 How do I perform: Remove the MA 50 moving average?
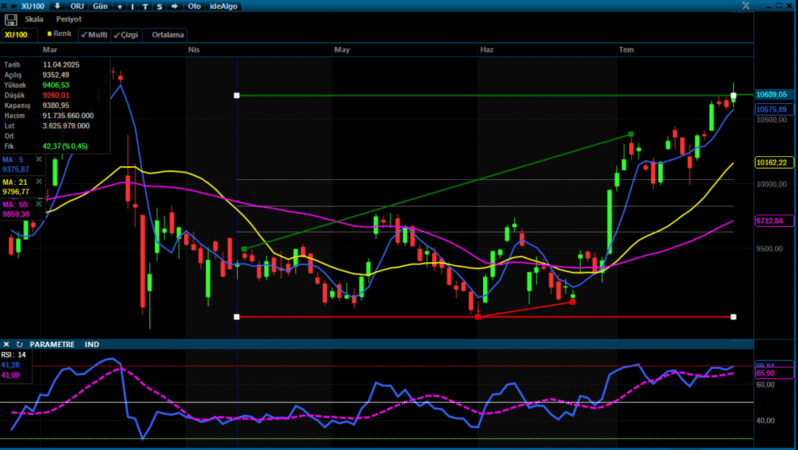point(39,204)
